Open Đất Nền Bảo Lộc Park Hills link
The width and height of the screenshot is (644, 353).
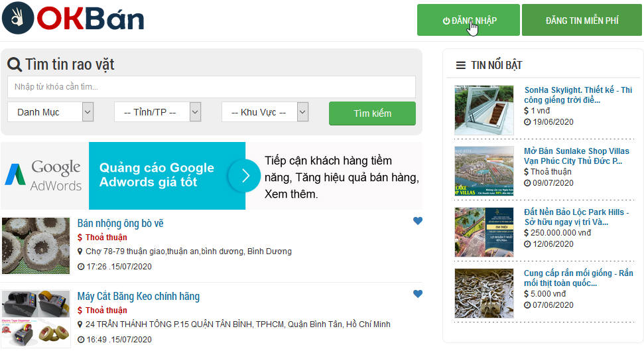click(x=576, y=217)
